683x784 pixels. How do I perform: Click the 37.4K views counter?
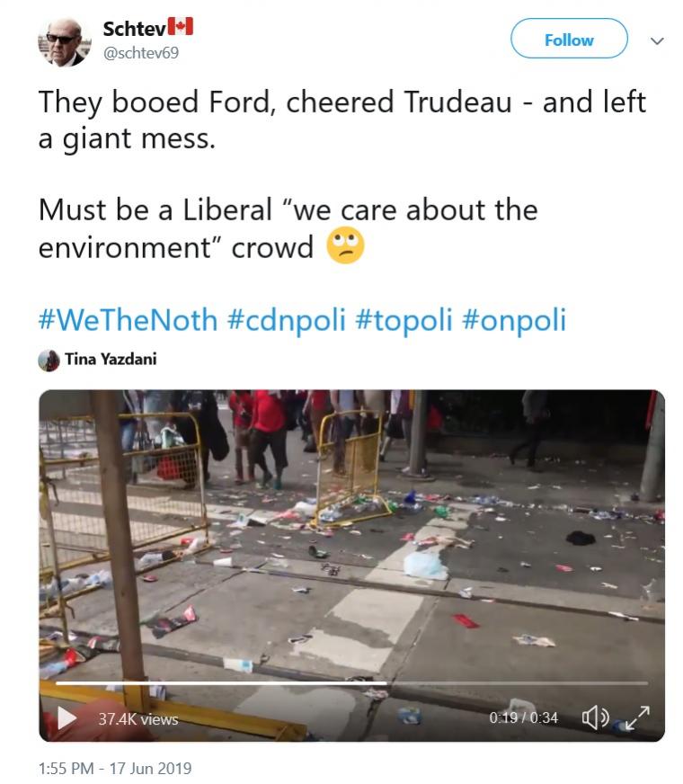pos(138,719)
